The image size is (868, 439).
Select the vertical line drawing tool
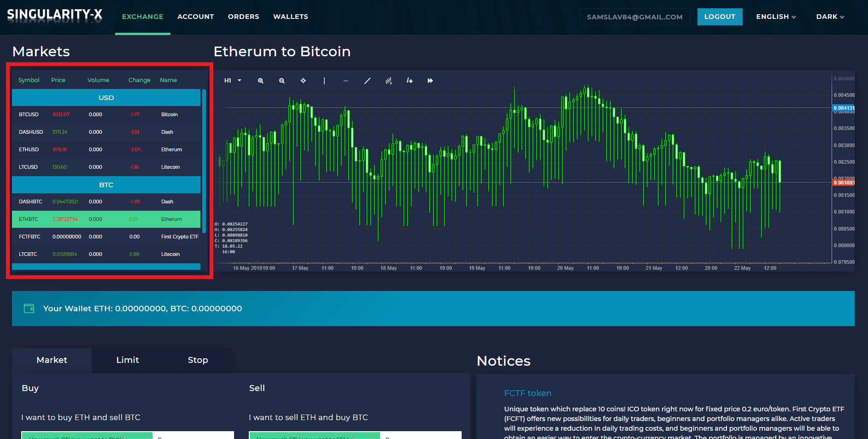pos(324,81)
